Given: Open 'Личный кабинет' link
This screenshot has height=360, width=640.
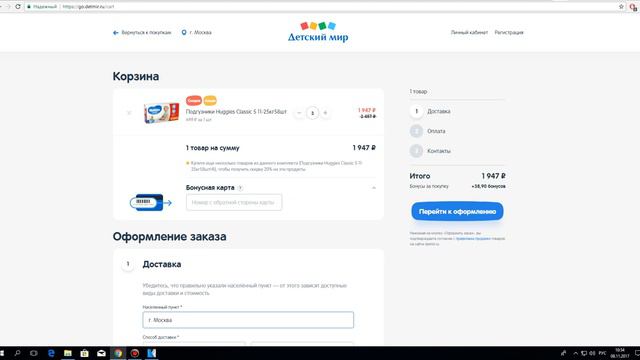Looking at the screenshot, I should [469, 32].
